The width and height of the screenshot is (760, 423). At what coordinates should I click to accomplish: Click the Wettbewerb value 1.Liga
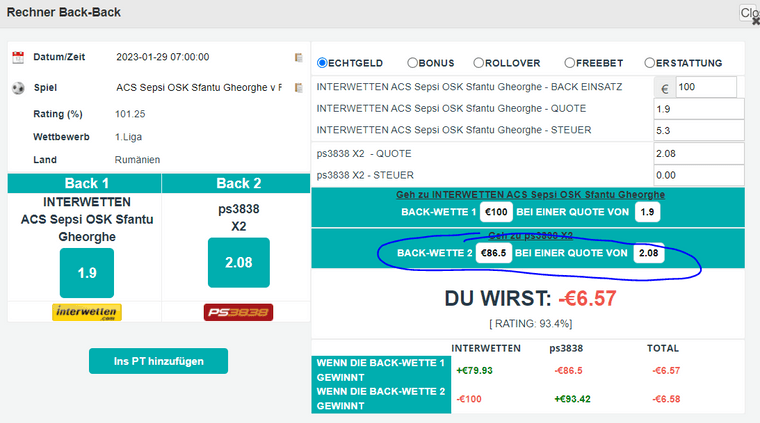128,137
